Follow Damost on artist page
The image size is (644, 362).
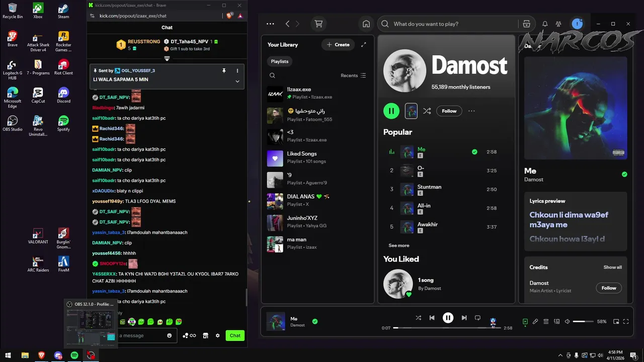coord(449,111)
